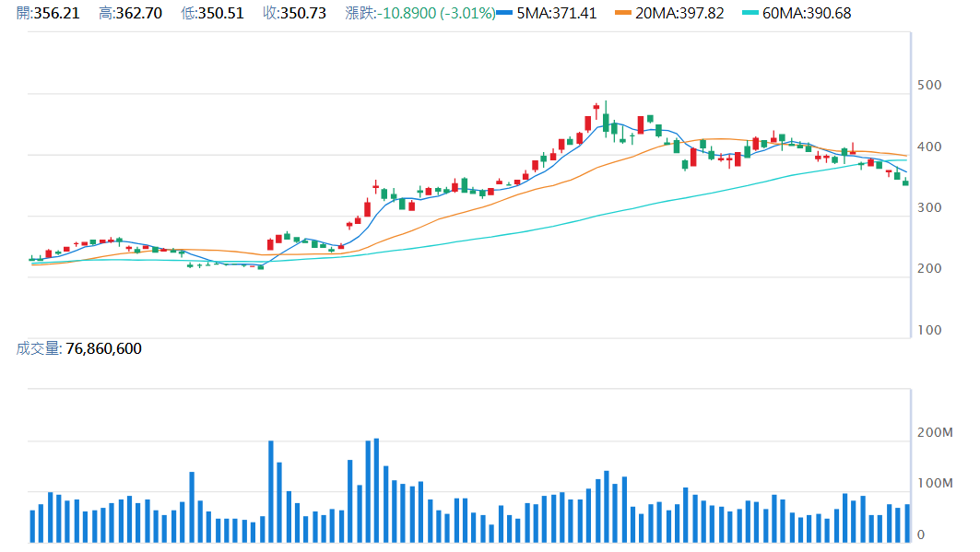Click the 200 price axis label
The height and width of the screenshot is (552, 980).
(928, 268)
